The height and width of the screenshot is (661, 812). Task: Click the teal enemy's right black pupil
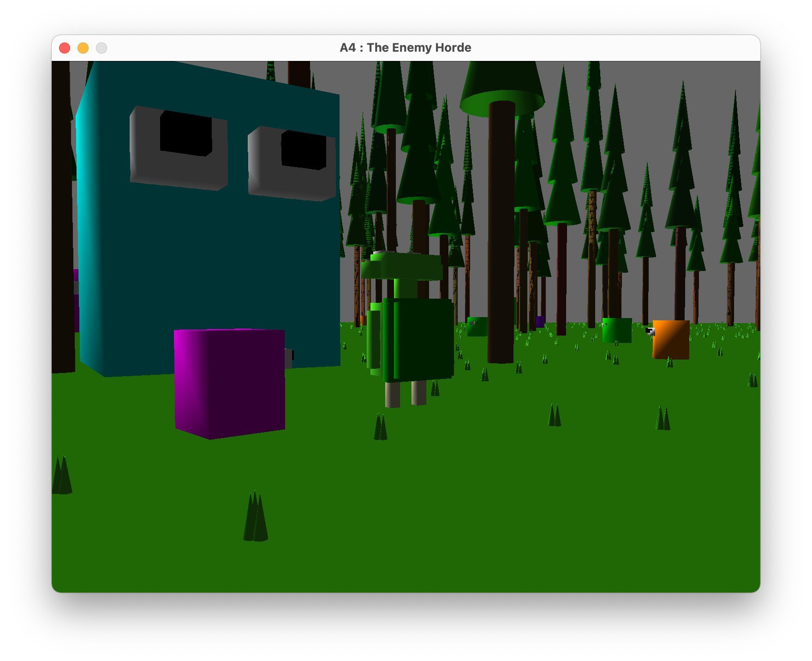pos(304,150)
